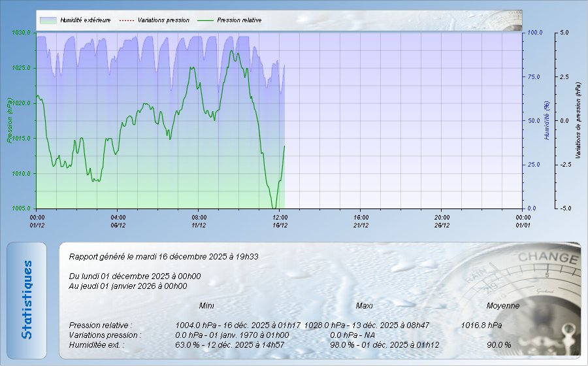Click the barometer image showing CHANGE
588x366 pixels.
click(x=529, y=294)
